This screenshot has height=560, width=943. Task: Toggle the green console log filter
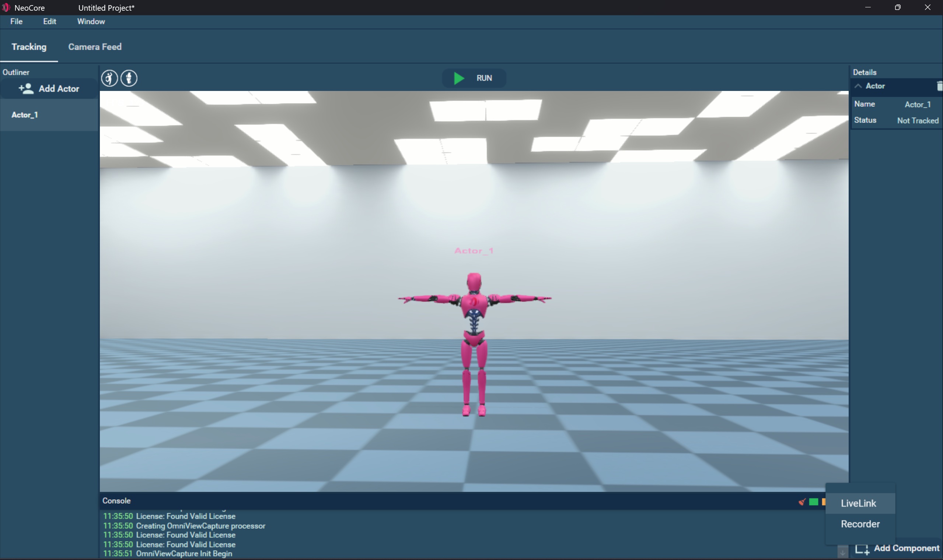(813, 502)
